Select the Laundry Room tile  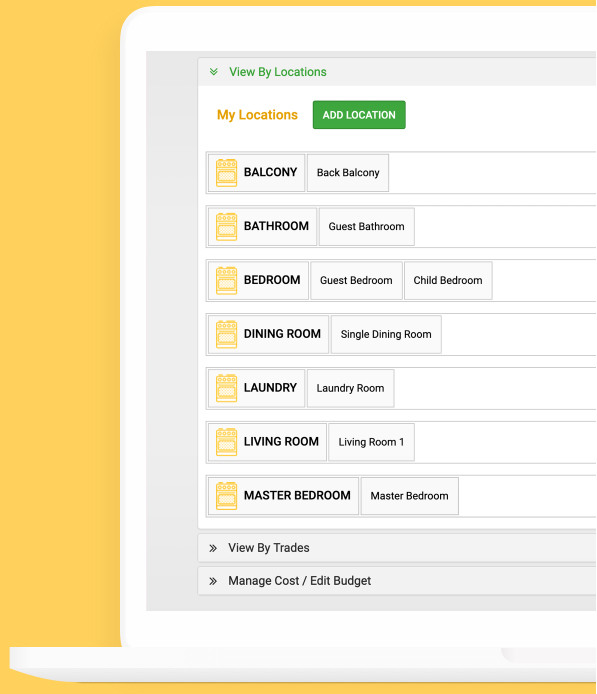click(350, 388)
